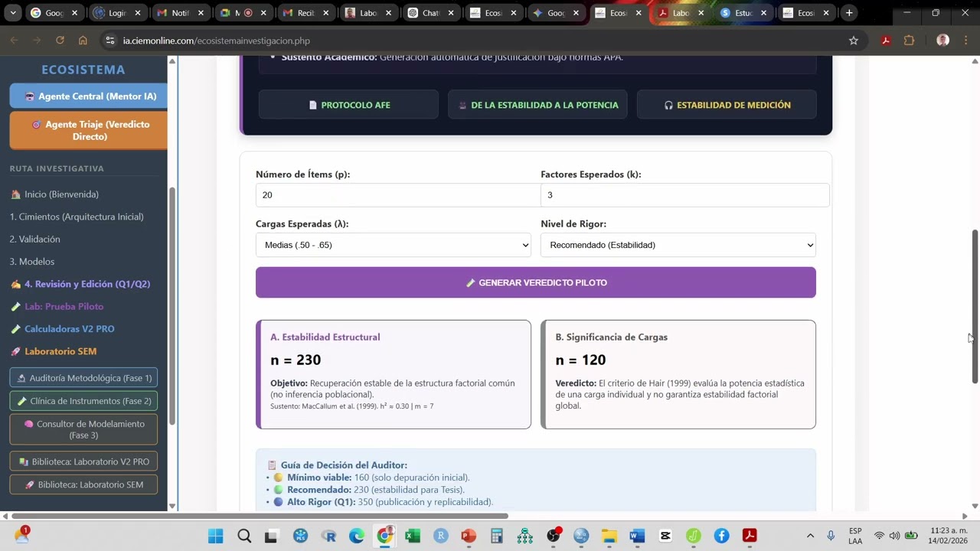This screenshot has height=551, width=980.
Task: Bookmark this page with the star icon
Action: [x=854, y=41]
